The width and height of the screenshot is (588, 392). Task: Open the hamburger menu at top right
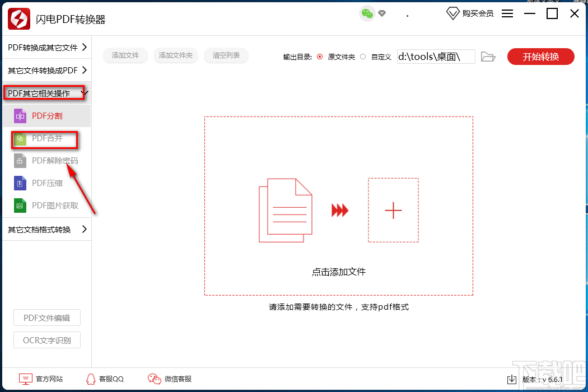point(507,14)
